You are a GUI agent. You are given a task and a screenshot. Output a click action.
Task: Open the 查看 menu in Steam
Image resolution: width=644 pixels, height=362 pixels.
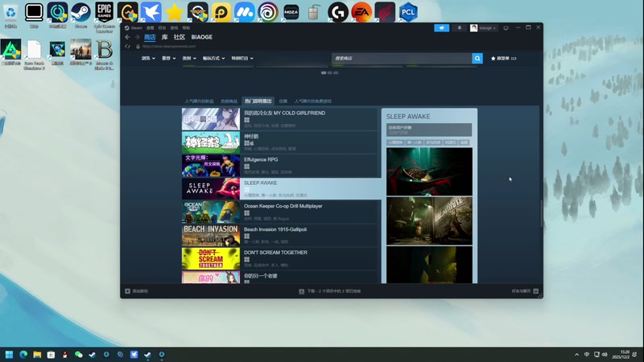pyautogui.click(x=151, y=28)
